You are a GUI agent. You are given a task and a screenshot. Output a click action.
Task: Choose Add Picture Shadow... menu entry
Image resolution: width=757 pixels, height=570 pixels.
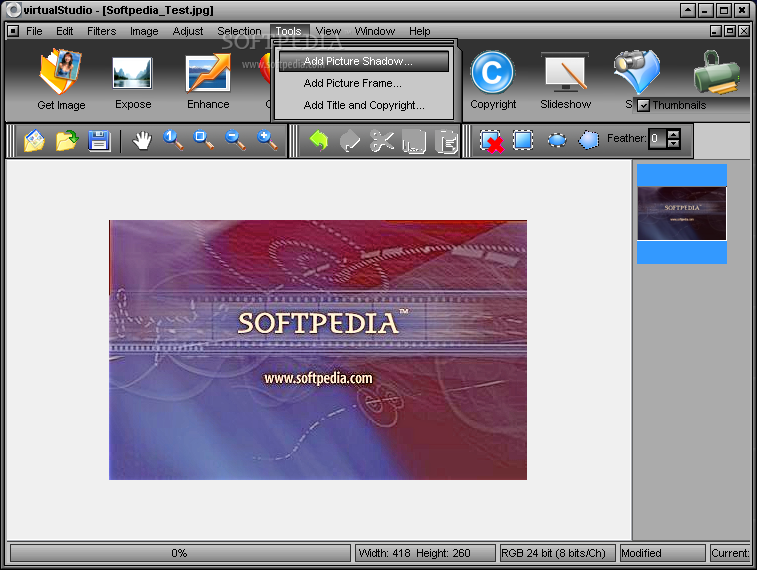click(364, 61)
